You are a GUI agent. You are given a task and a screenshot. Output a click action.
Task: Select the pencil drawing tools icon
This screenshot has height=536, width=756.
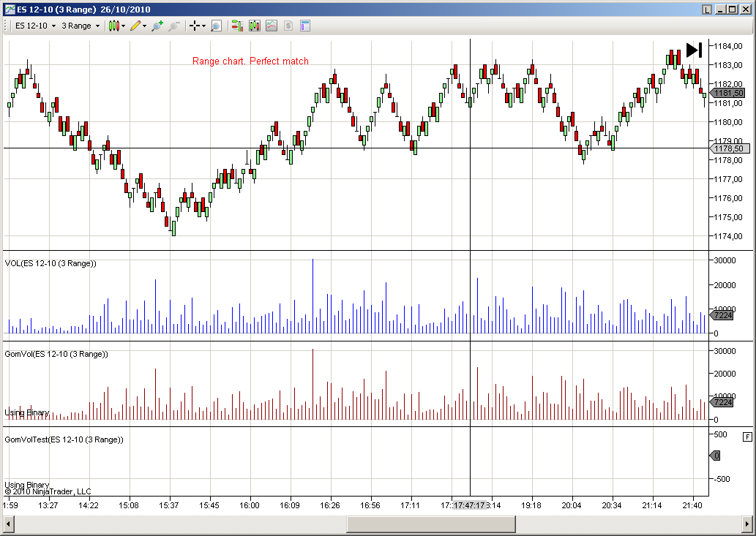(x=135, y=26)
